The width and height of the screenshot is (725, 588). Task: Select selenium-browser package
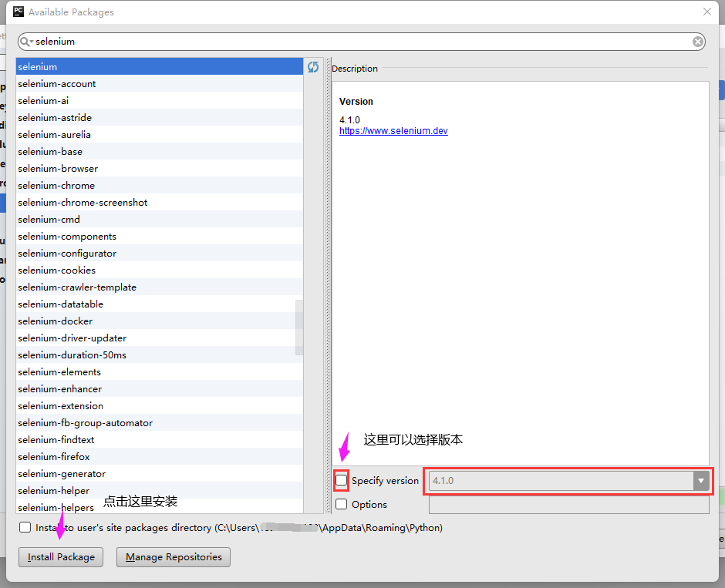[160, 168]
